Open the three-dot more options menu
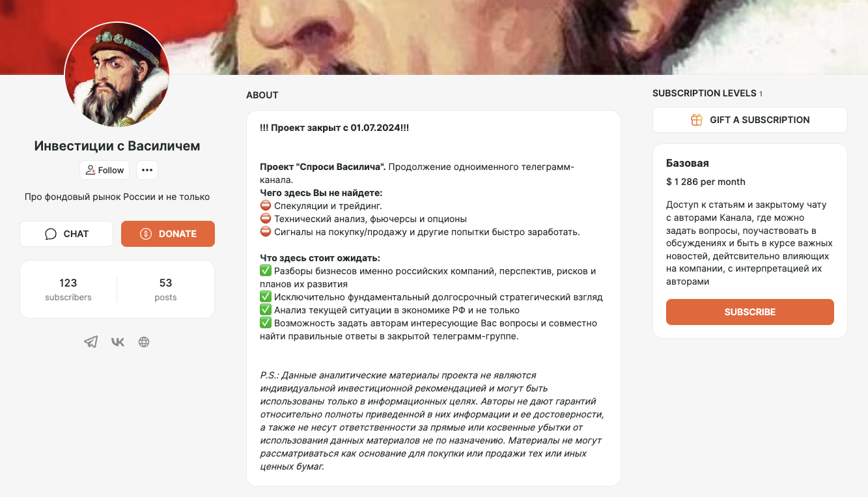The width and height of the screenshot is (868, 497). point(147,170)
